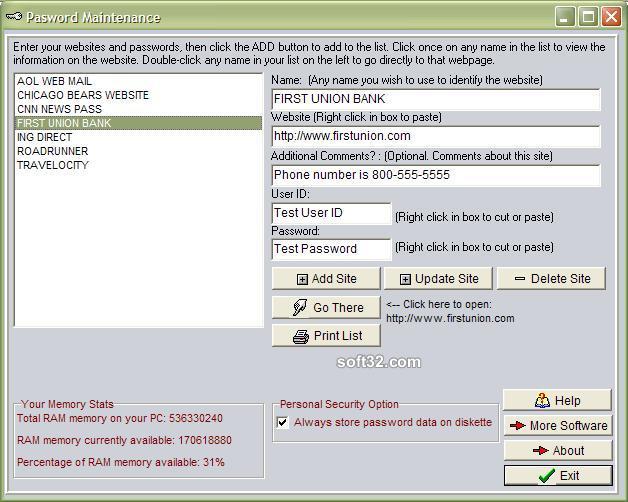
Task: Select ROADRUNNER in the site list
Action: [x=138, y=151]
